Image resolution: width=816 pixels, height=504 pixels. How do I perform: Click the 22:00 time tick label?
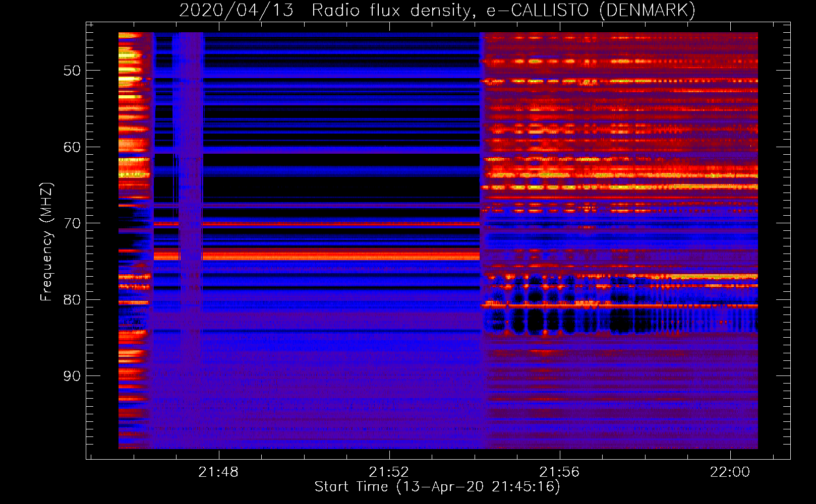[730, 472]
